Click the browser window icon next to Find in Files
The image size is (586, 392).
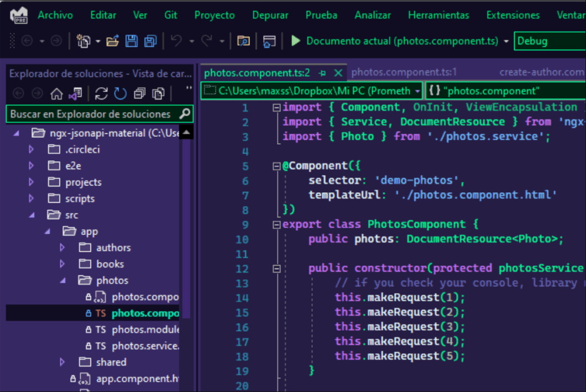coord(269,41)
